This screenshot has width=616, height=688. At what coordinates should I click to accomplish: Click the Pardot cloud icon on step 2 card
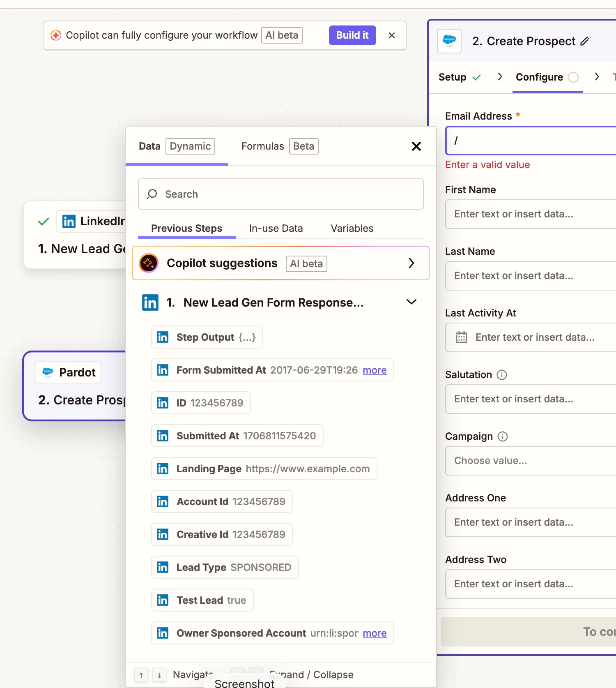click(x=48, y=372)
